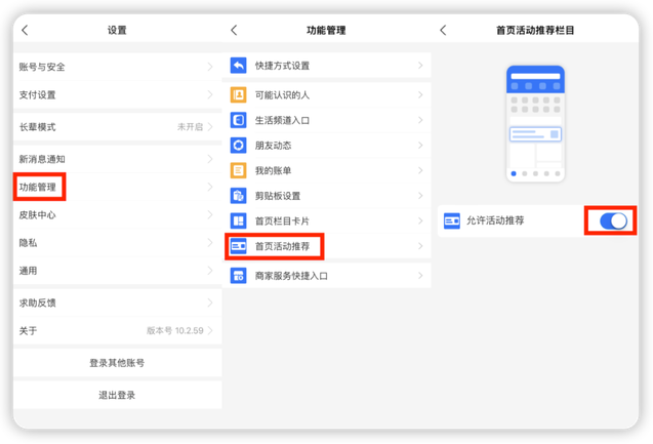Click 版本号 10.2.59 text
This screenshot has width=653, height=444.
(175, 331)
